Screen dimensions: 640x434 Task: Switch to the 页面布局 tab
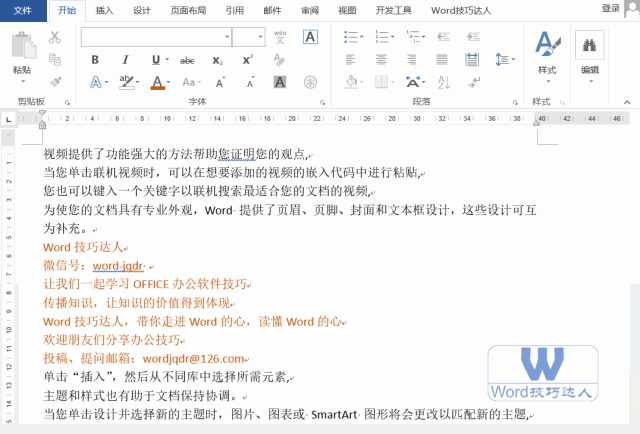[x=188, y=11]
